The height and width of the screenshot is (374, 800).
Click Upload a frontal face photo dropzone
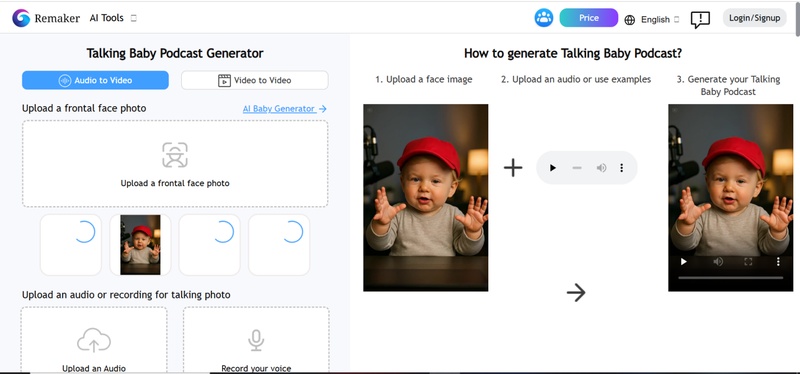coord(175,164)
